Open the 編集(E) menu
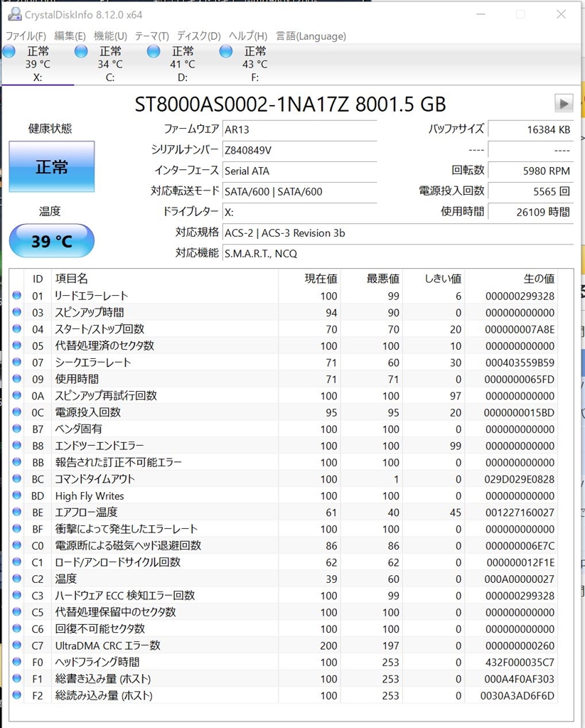585x728 pixels. (x=70, y=36)
